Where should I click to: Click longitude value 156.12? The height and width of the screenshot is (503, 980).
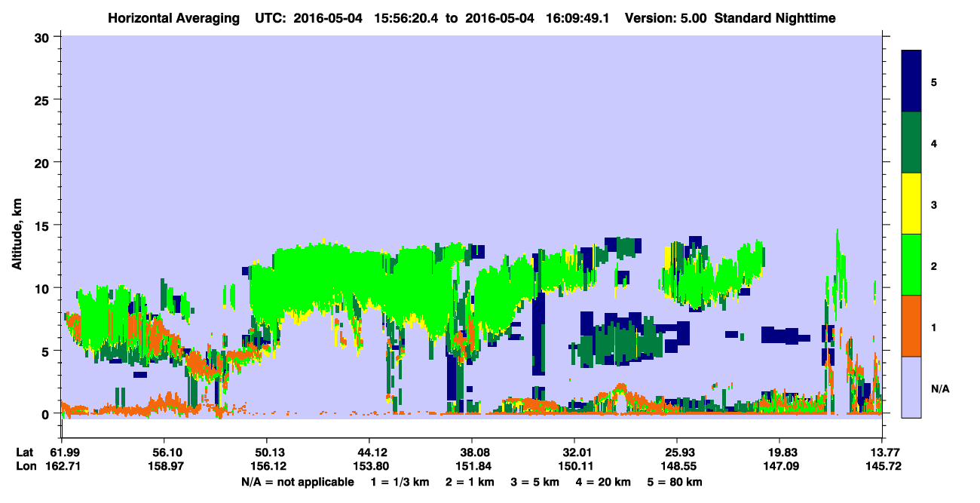tap(267, 467)
